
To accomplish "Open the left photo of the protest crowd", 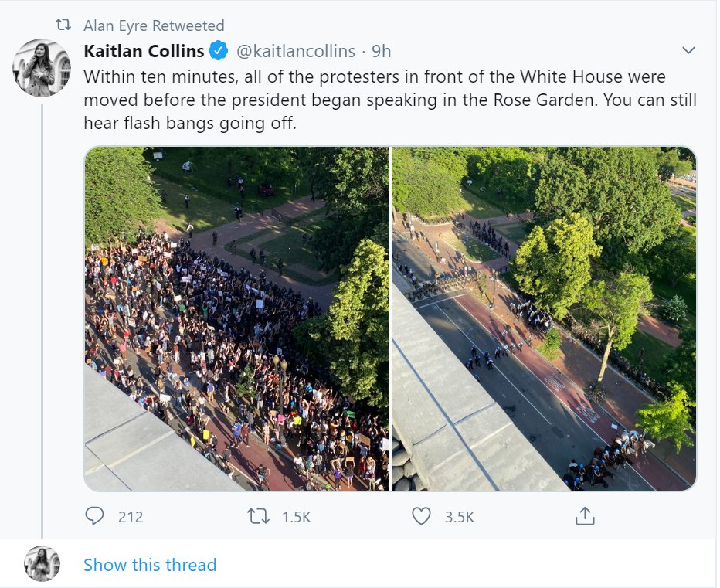I will (x=236, y=318).
